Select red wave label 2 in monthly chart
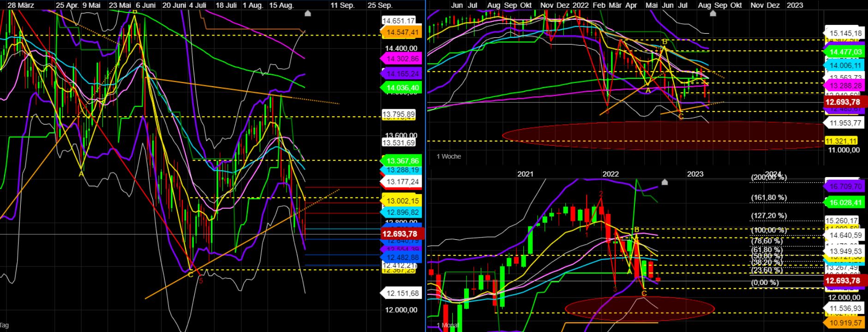868x332 pixels. (x=601, y=194)
